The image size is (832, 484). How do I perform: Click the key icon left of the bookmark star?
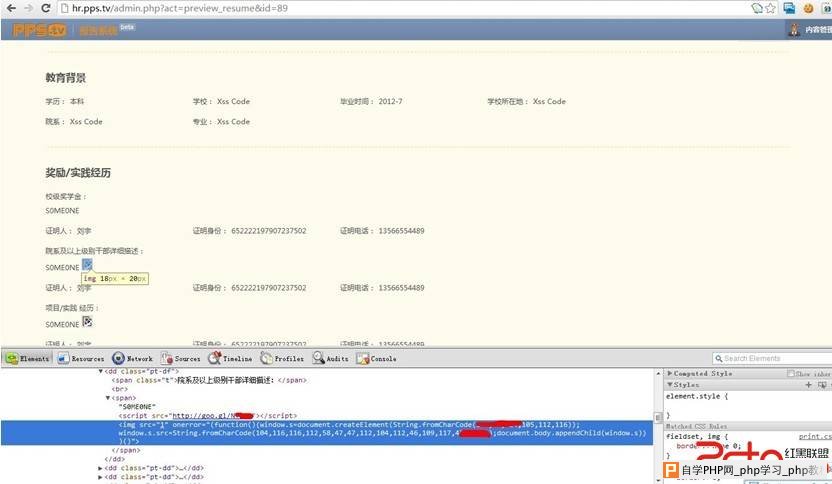pyautogui.click(x=757, y=8)
